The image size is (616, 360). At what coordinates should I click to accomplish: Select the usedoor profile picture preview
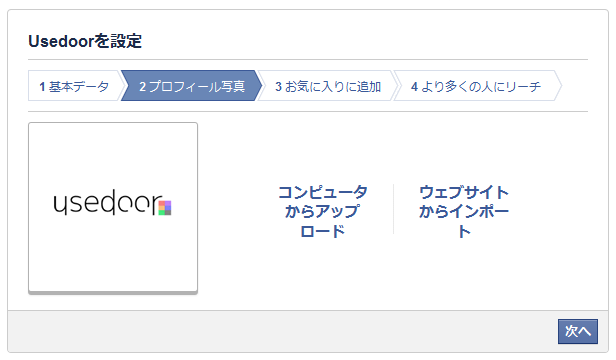(x=113, y=208)
